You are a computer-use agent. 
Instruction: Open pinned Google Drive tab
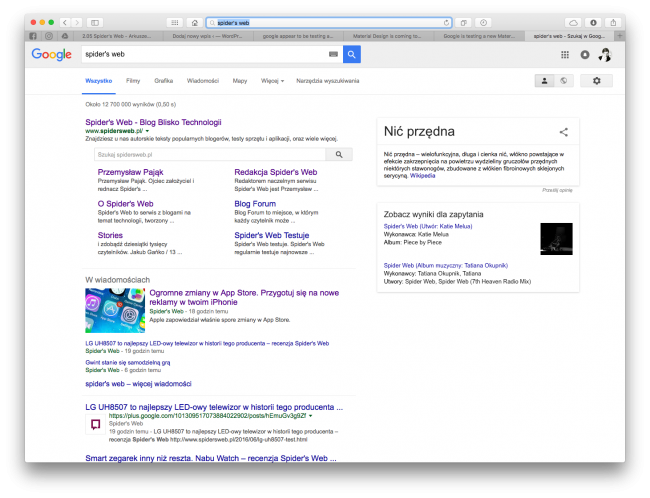tap(65, 36)
